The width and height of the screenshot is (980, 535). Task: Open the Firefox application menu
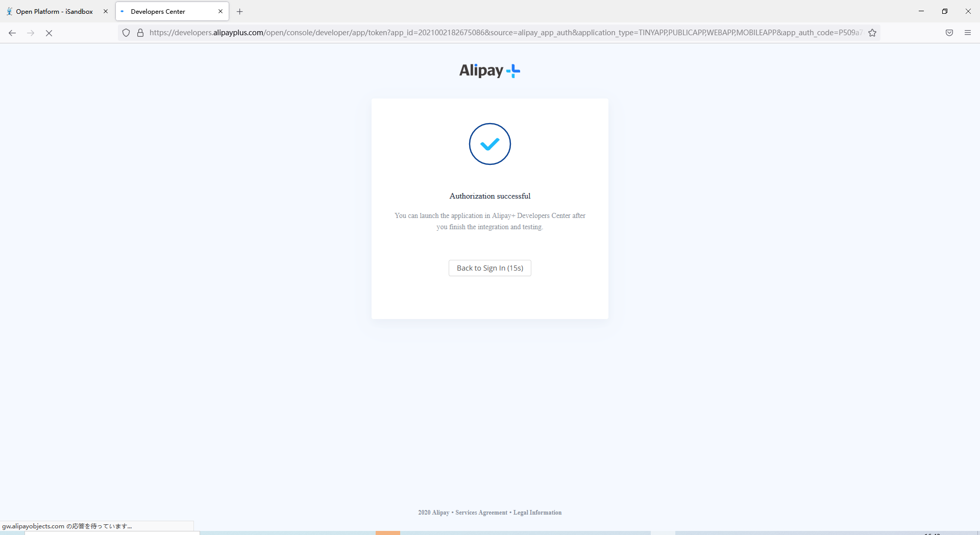point(968,33)
